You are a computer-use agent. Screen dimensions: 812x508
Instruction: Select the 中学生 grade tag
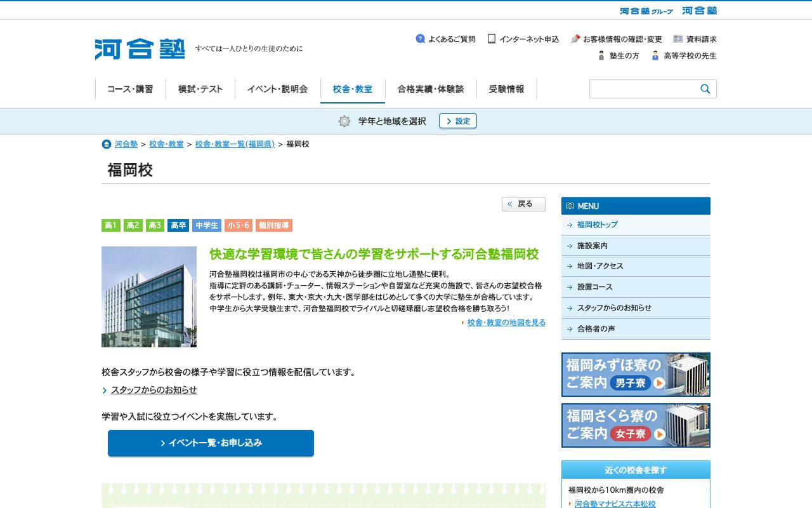[207, 225]
